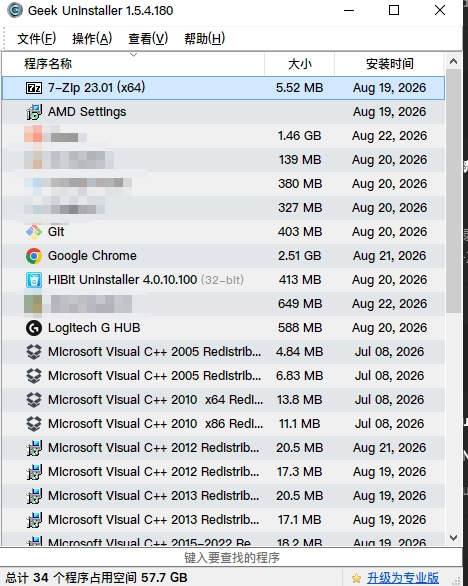468x586 pixels.
Task: Select the Git diamond icon
Action: coord(34,232)
